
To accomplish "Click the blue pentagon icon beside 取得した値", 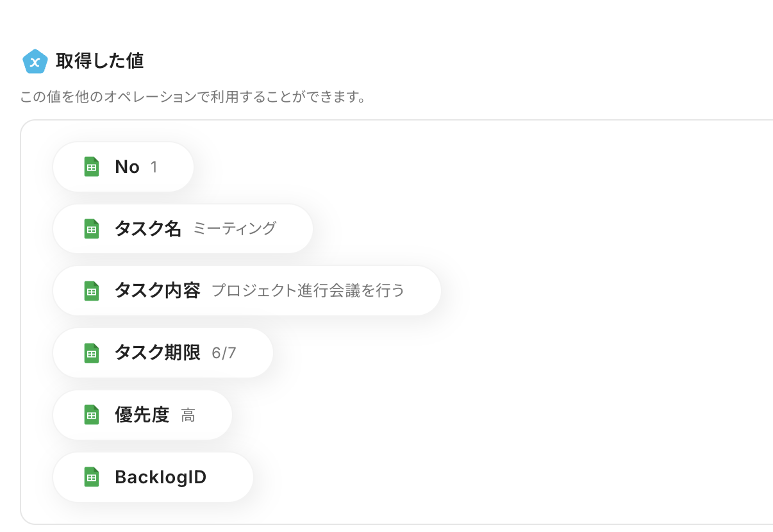I will [x=35, y=62].
